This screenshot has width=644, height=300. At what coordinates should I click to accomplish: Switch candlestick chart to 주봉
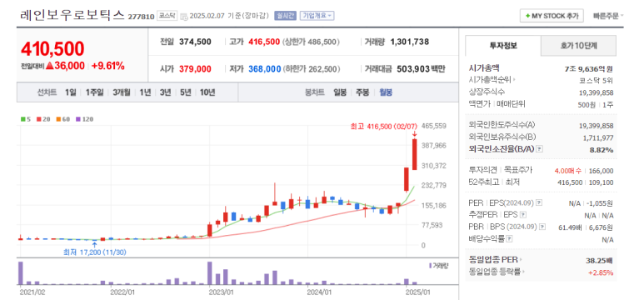pos(362,92)
